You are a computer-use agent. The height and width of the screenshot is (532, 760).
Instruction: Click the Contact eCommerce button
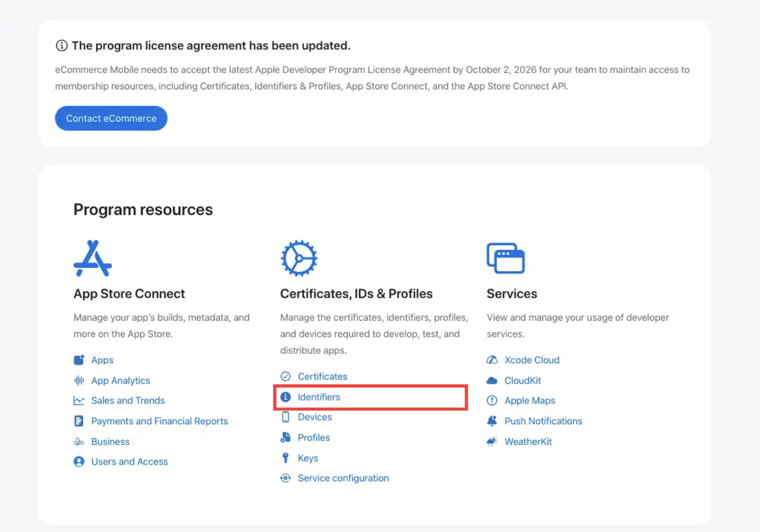coord(111,118)
